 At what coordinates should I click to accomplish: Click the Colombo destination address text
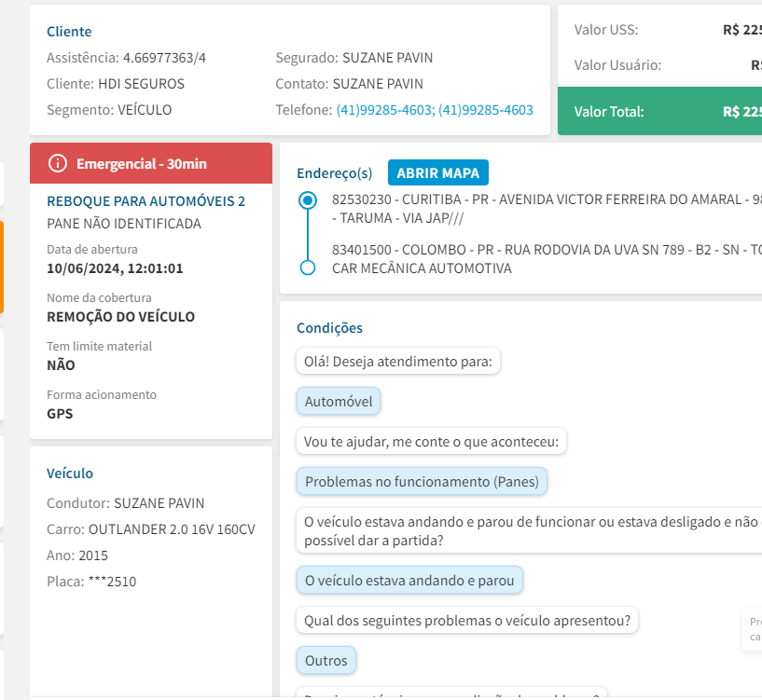(x=547, y=259)
